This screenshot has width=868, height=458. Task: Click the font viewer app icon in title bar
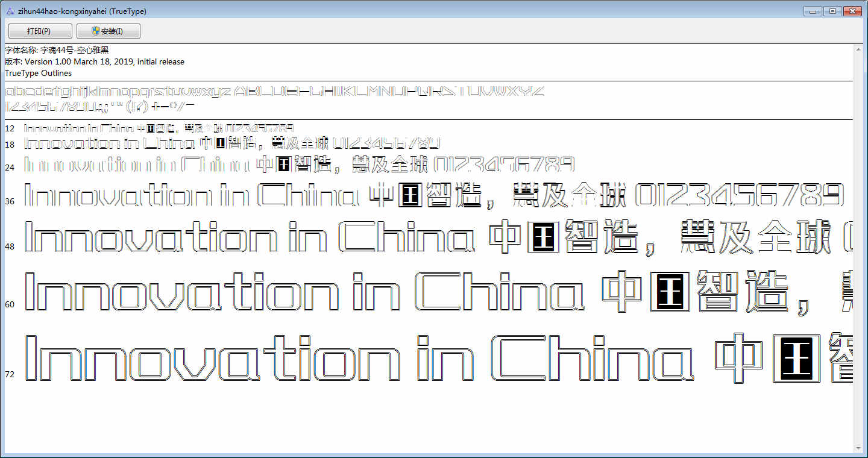tap(10, 11)
